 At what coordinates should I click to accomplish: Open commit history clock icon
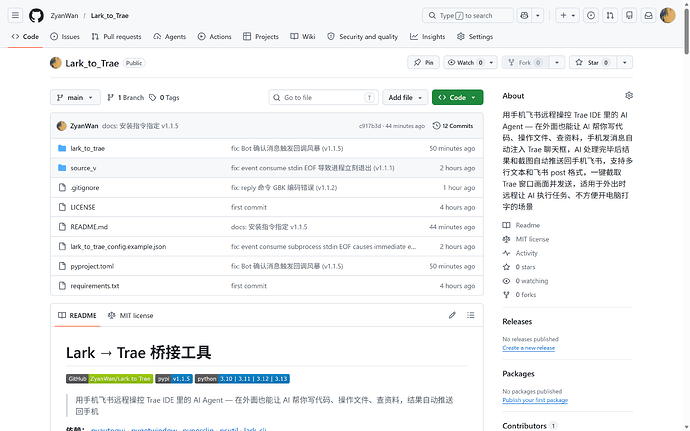point(436,126)
